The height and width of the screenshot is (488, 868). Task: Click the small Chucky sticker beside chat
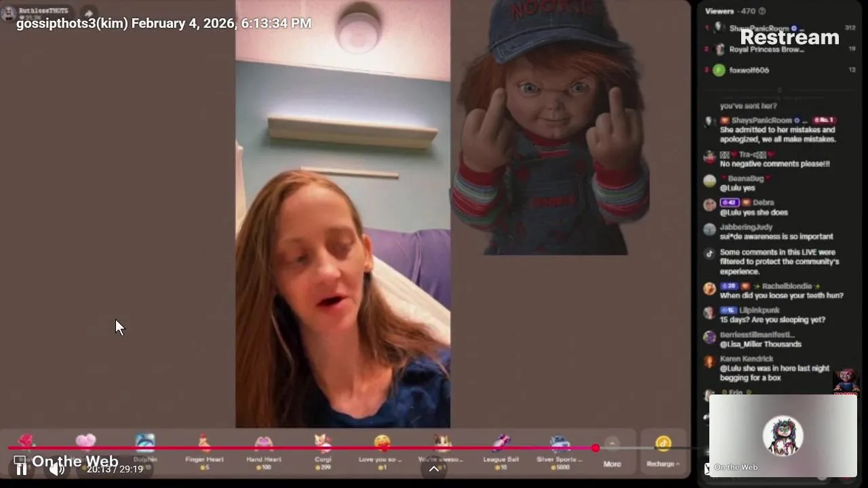(x=846, y=383)
